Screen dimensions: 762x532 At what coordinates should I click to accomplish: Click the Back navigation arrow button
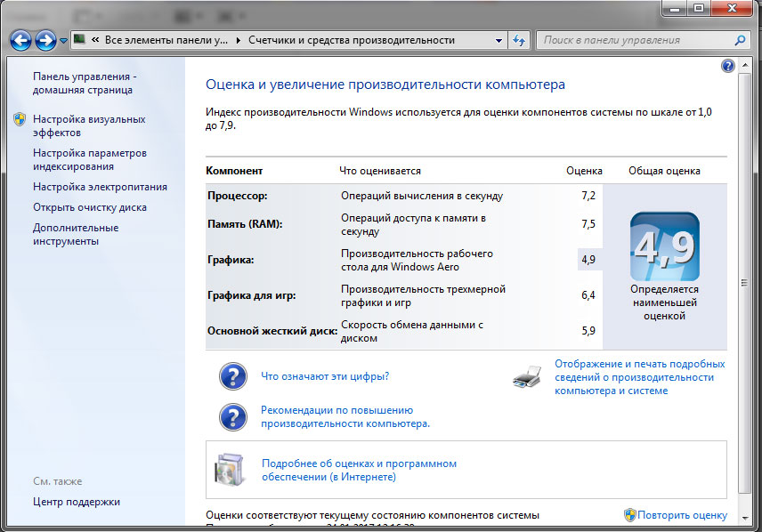point(21,40)
